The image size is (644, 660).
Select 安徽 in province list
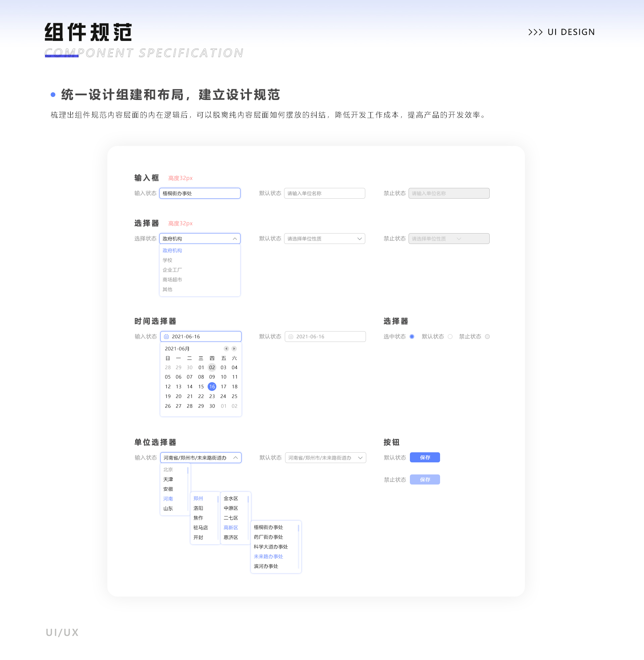point(168,489)
